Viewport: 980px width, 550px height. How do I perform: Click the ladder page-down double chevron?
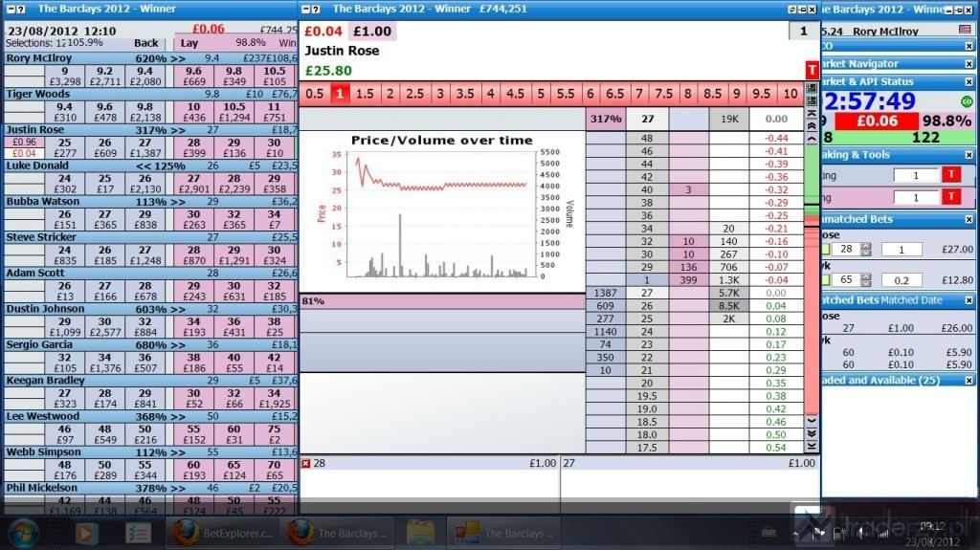(812, 433)
